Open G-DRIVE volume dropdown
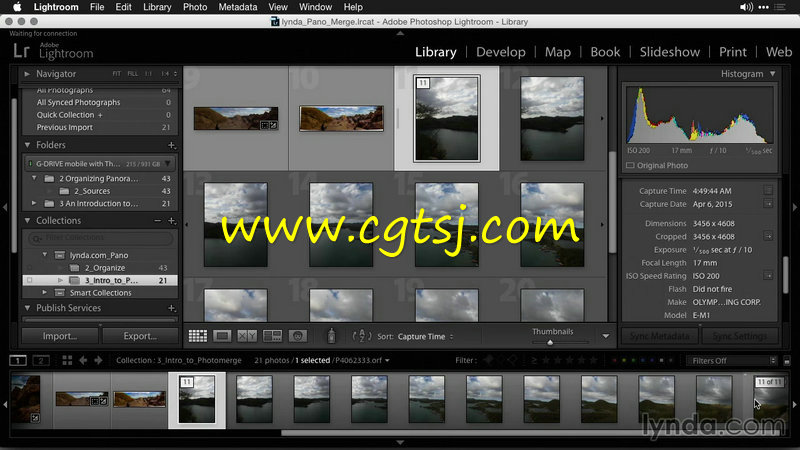800x450 pixels. [167, 164]
